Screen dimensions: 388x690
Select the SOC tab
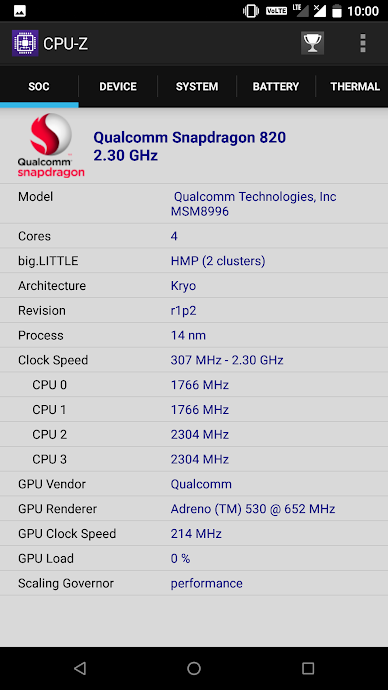point(39,87)
